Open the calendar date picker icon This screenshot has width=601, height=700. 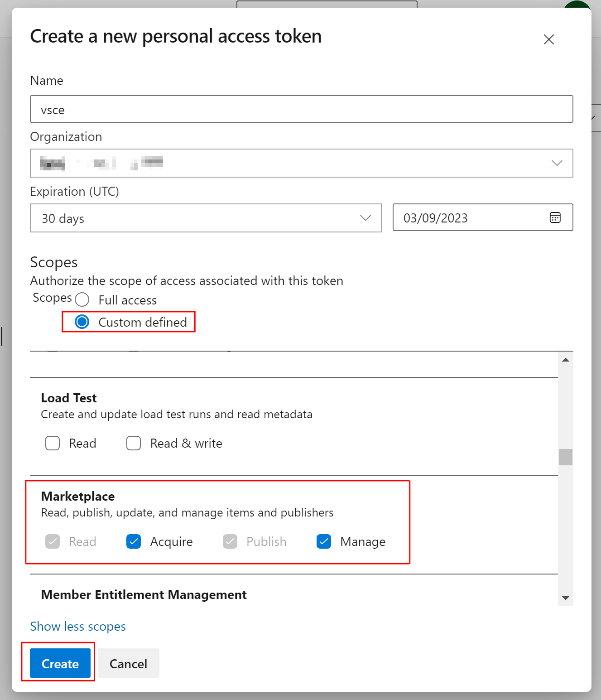(x=554, y=218)
